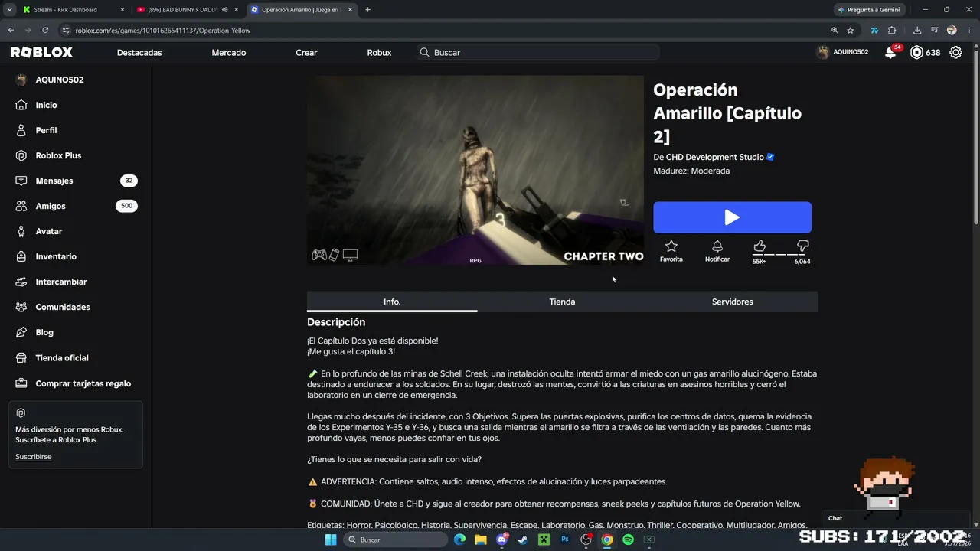Open the AQUINO502 profile in header

pos(843,52)
